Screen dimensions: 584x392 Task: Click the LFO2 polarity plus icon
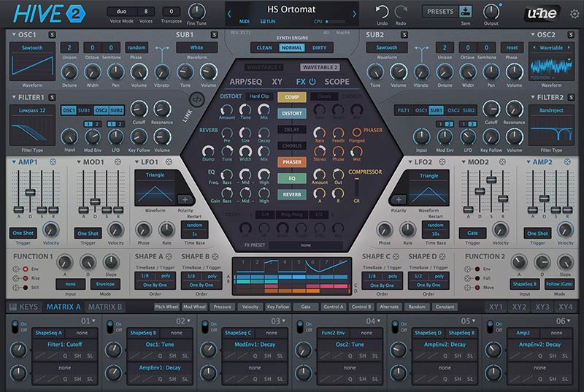[x=399, y=200]
